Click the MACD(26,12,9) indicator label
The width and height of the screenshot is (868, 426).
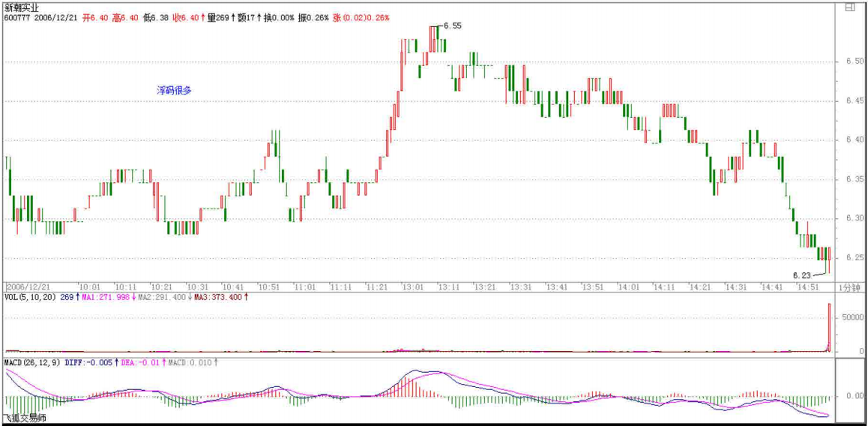point(33,363)
